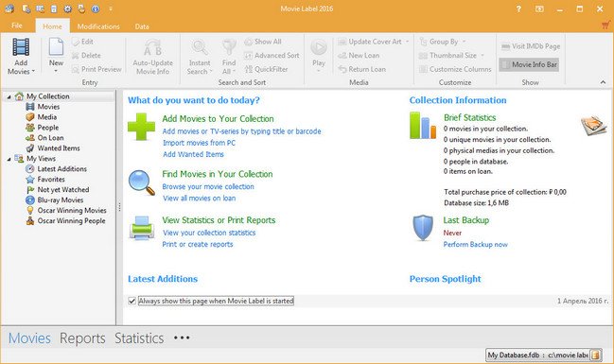Click the gear icon in quick access toolbar

(x=68, y=9)
